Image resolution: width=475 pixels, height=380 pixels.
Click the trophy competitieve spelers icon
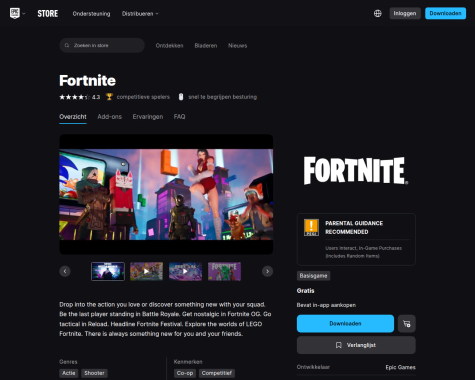[109, 97]
